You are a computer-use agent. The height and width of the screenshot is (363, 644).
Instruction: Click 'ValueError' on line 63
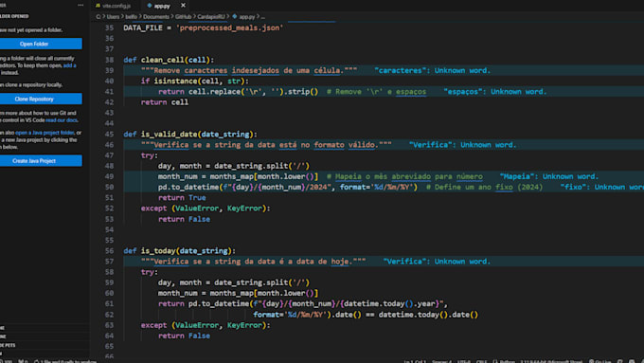pyautogui.click(x=197, y=325)
